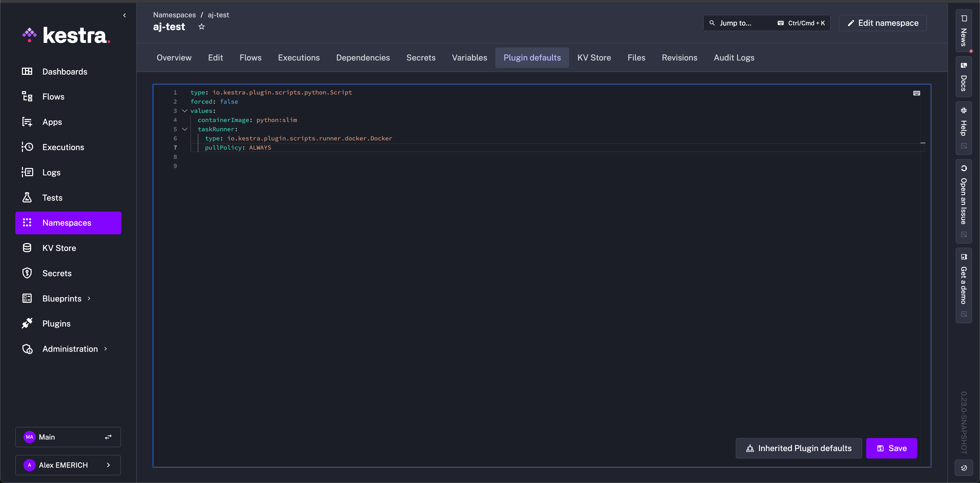Open the Logs panel
980x483 pixels.
coord(51,172)
